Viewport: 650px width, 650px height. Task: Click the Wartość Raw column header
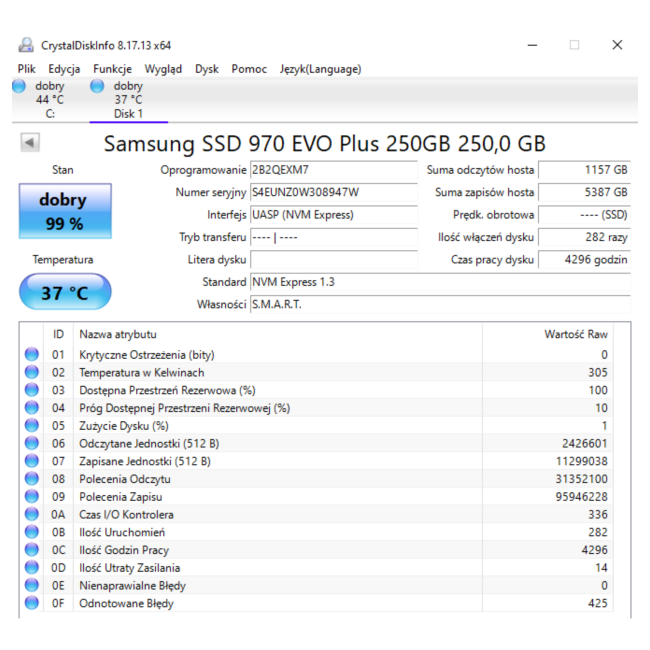tap(548, 334)
